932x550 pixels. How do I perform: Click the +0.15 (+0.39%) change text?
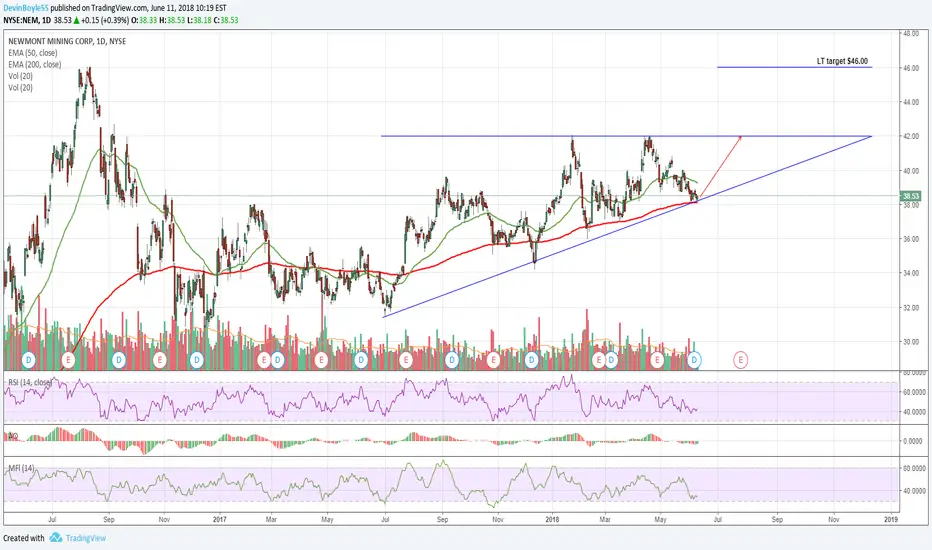point(105,20)
